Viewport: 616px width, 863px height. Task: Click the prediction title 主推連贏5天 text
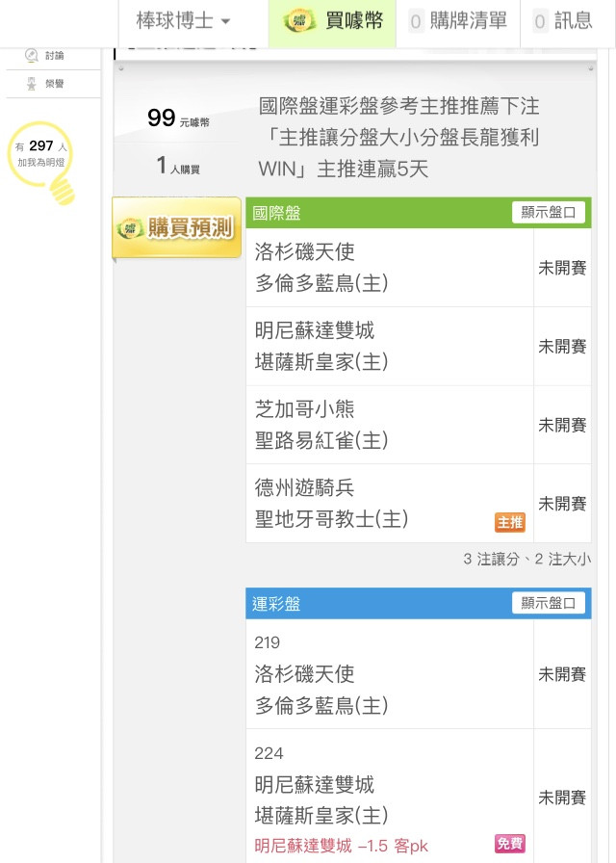click(372, 169)
